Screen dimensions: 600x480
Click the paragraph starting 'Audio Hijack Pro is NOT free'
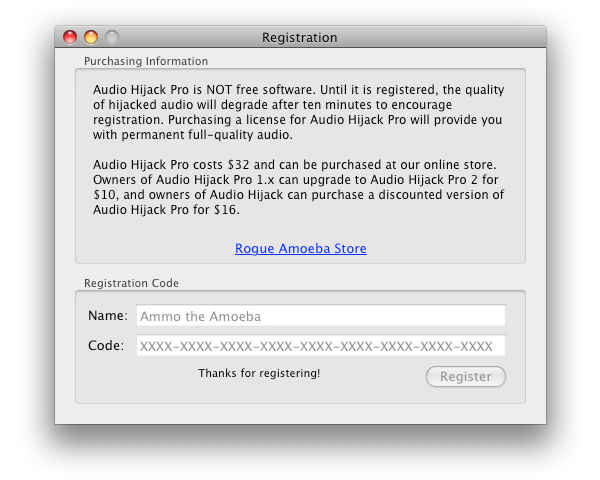(298, 112)
